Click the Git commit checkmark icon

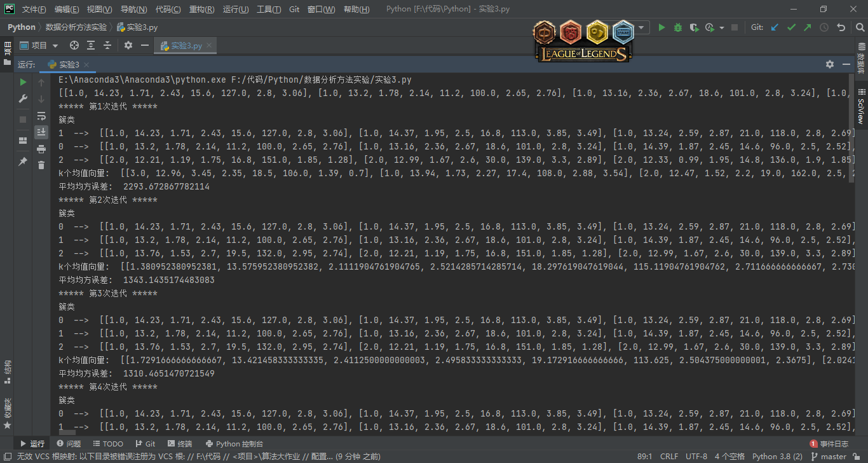point(791,27)
